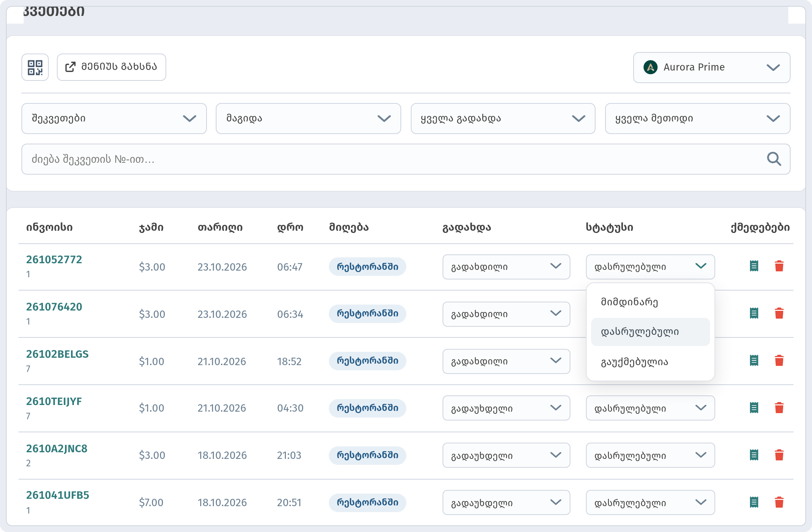Select გაუქმებულია in the status list

[651, 362]
